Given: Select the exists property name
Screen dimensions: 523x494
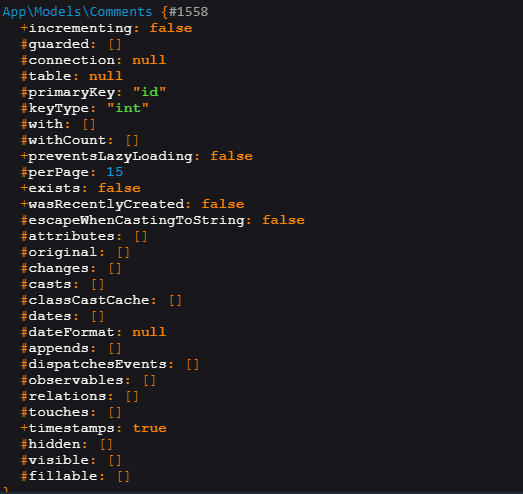Looking at the screenshot, I should pyautogui.click(x=54, y=188).
